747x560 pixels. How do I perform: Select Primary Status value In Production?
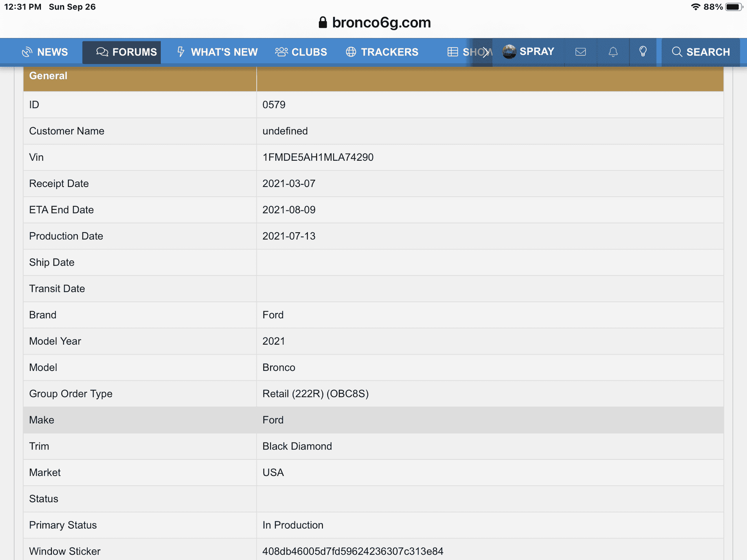point(293,525)
